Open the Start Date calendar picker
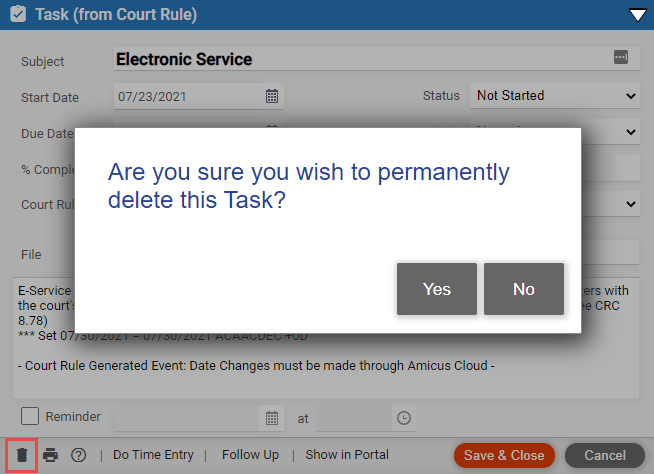Screen dimensions: 654x474 (272, 96)
